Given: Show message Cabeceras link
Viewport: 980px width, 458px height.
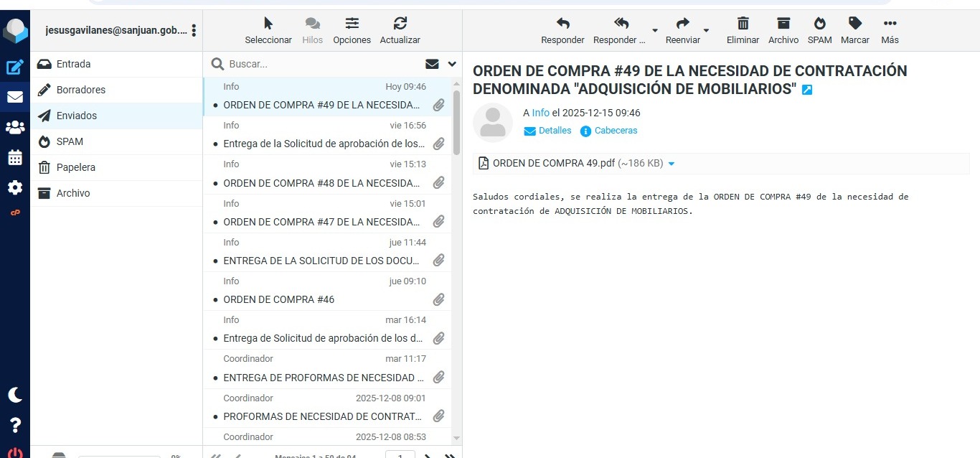Looking at the screenshot, I should (616, 131).
